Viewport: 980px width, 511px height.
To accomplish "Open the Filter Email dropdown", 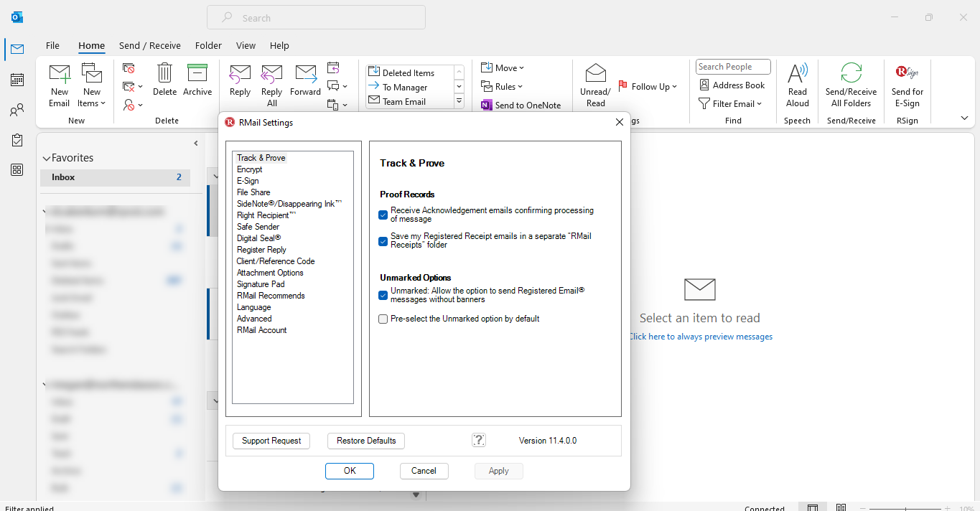I will coord(730,103).
